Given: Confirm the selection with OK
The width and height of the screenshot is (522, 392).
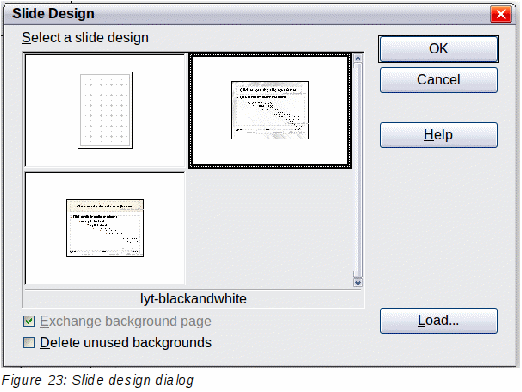Looking at the screenshot, I should coord(439,49).
